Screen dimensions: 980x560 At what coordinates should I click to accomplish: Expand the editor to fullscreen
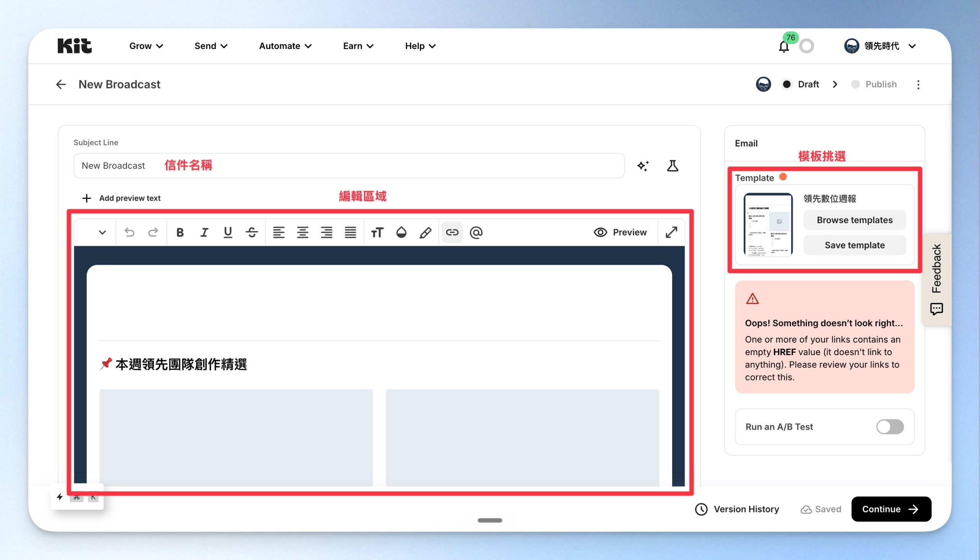[671, 232]
